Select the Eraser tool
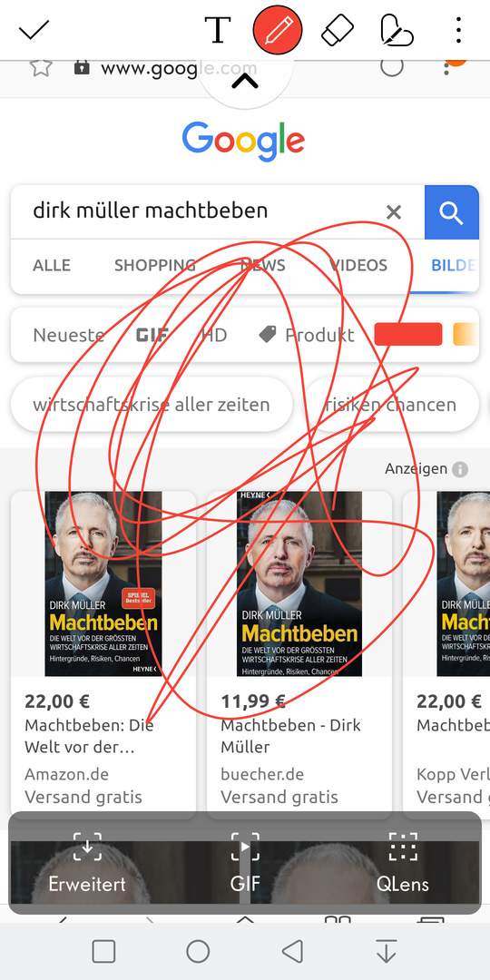This screenshot has height=980, width=490. [x=338, y=30]
